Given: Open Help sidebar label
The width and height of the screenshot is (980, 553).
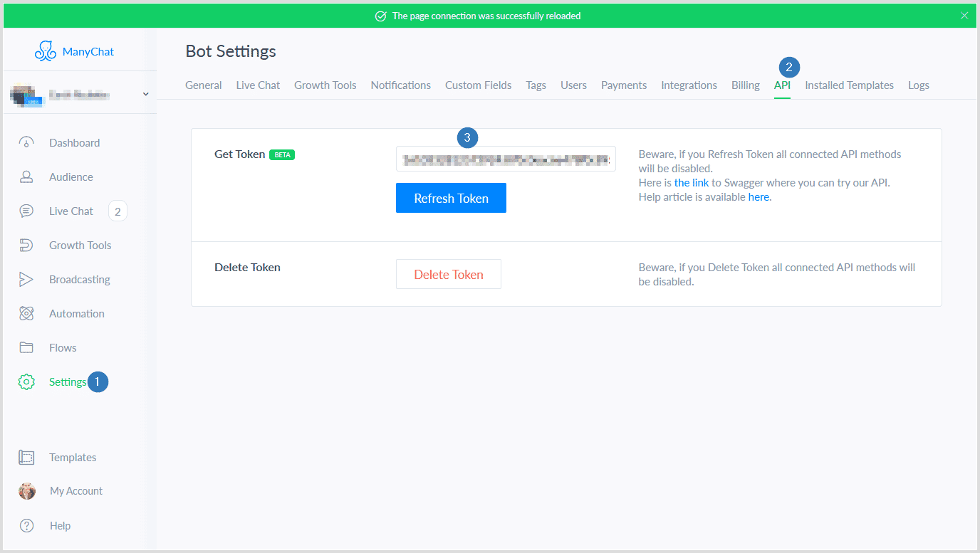Looking at the screenshot, I should 60,525.
